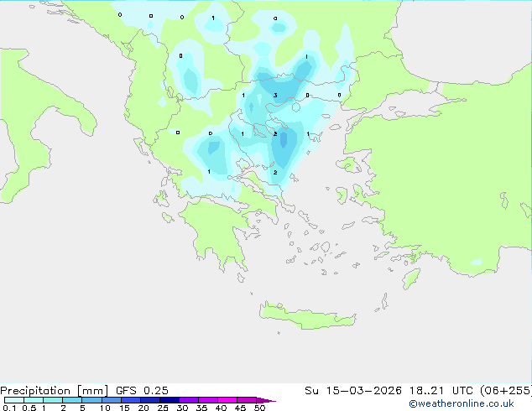
Task: Click the '3' precipitation value on the map
Action: click(x=275, y=96)
